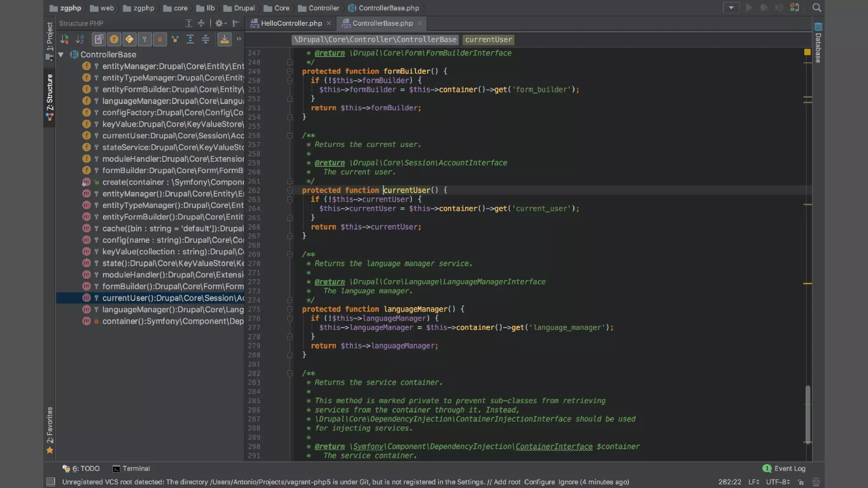Collapse the ControllerBase tree node
Viewport: 868px width, 488px height.
coord(61,55)
